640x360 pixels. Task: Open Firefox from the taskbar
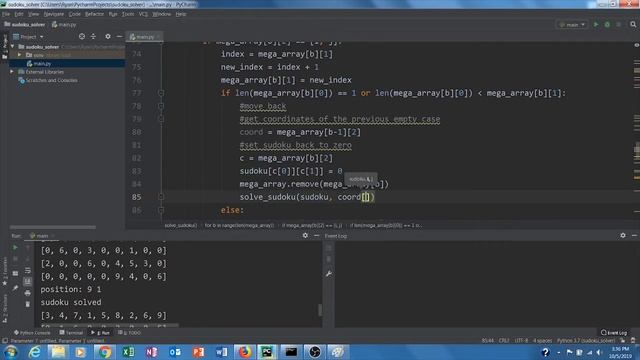245,352
